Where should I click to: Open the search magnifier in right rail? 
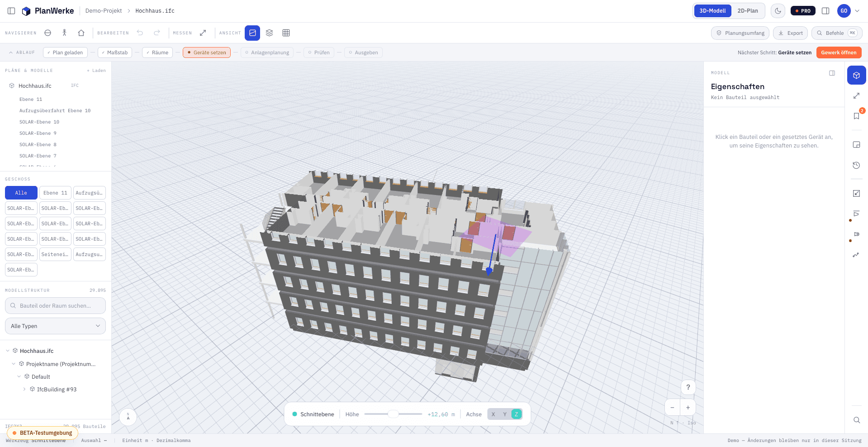857,420
